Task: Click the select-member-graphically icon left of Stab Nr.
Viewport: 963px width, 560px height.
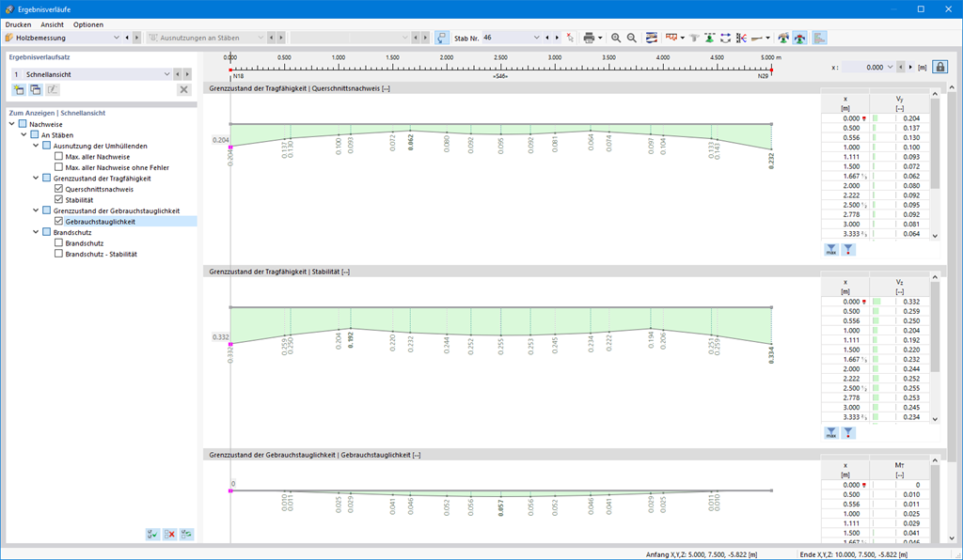Action: (x=442, y=38)
